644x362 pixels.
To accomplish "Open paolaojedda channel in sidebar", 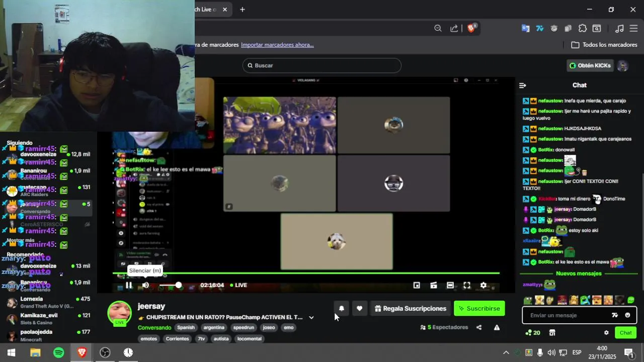I will pos(48,335).
